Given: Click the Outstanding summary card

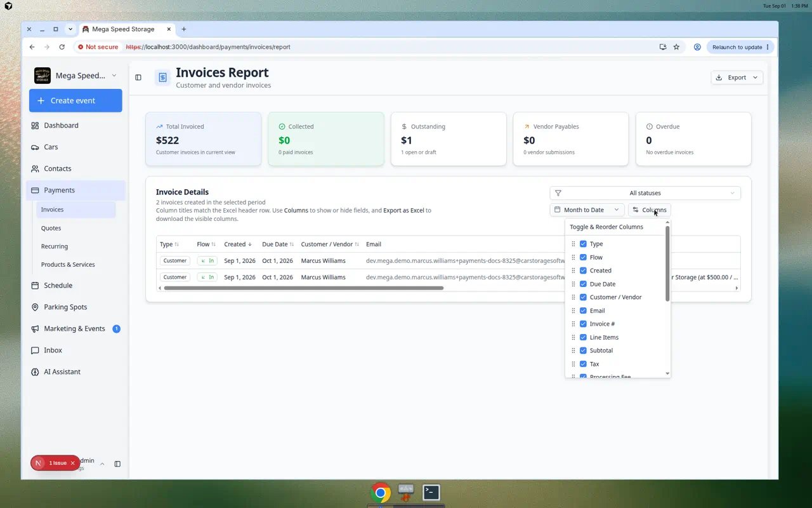Looking at the screenshot, I should pyautogui.click(x=449, y=139).
